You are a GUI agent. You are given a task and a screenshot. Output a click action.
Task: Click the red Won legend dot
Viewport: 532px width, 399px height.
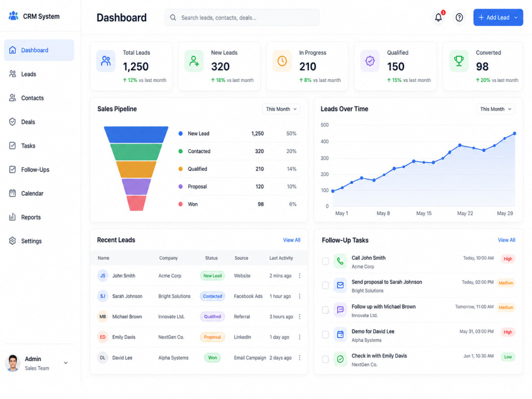tap(180, 204)
